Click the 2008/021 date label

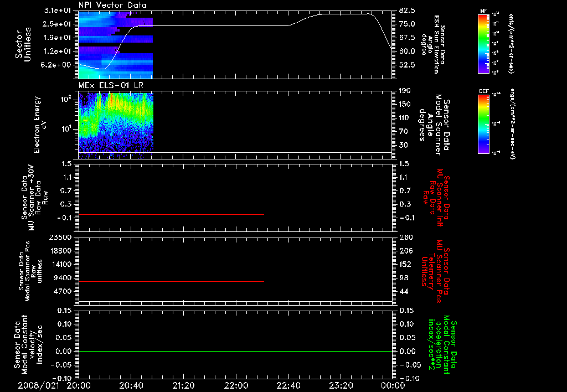39,385
